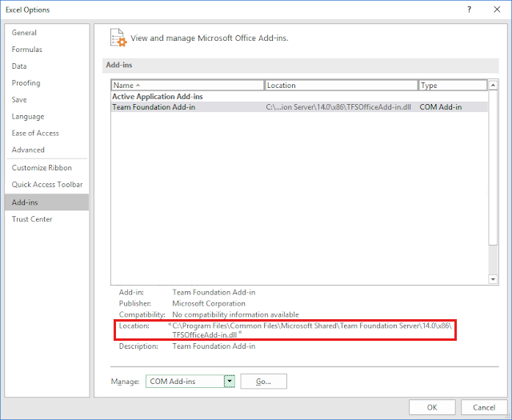Image resolution: width=512 pixels, height=420 pixels.
Task: Select the Team Foundation Add-in row
Action: coord(299,107)
